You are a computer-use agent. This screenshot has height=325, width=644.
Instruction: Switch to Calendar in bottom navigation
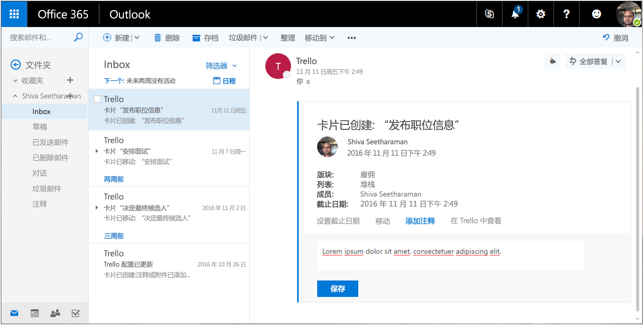[x=35, y=313]
